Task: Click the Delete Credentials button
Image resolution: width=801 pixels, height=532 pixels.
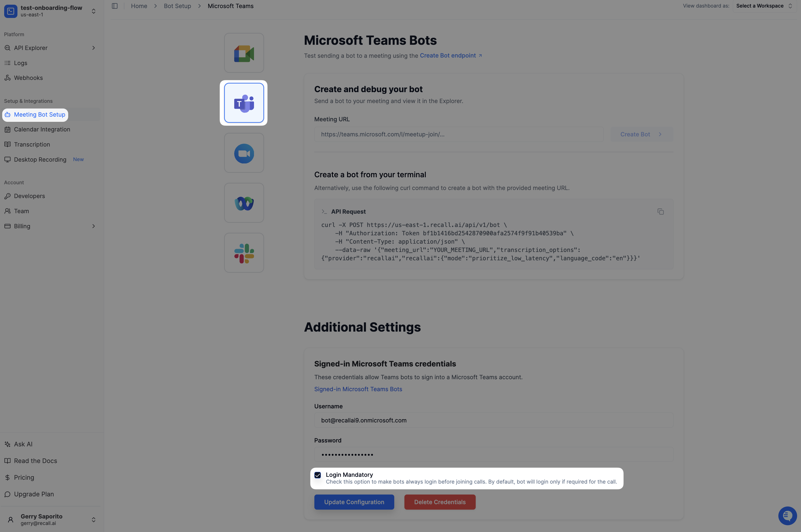Action: click(440, 502)
